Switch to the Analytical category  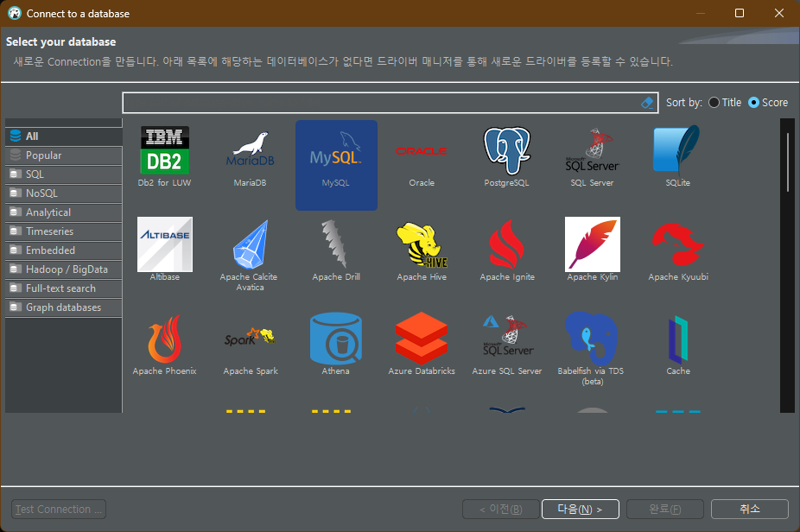pos(64,212)
